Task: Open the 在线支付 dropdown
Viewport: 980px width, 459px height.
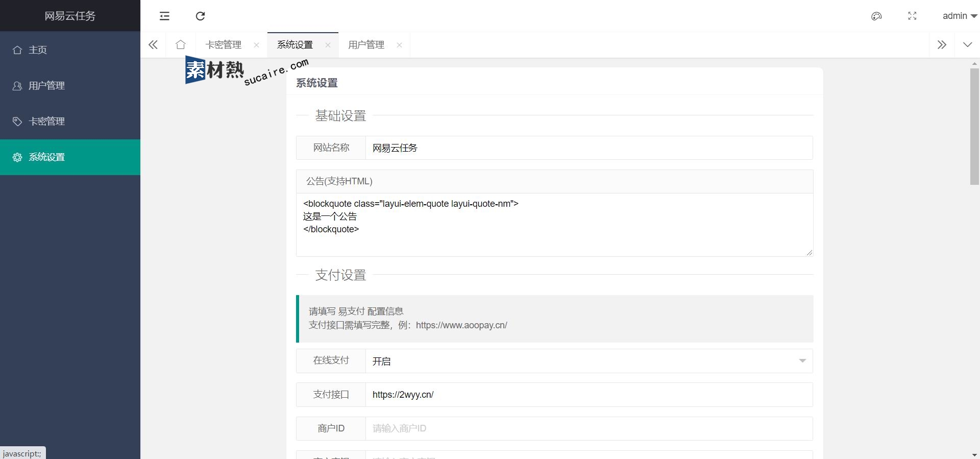Action: [x=589, y=361]
